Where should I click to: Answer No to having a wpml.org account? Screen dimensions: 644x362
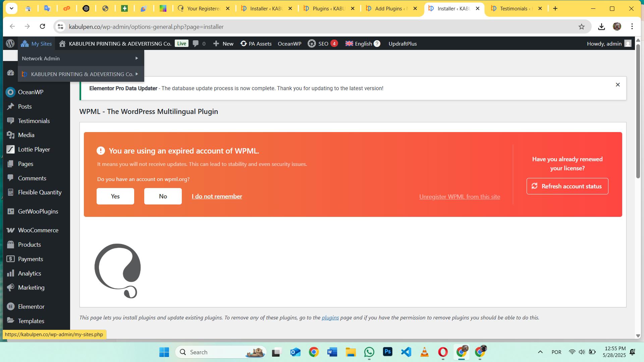[x=163, y=196]
